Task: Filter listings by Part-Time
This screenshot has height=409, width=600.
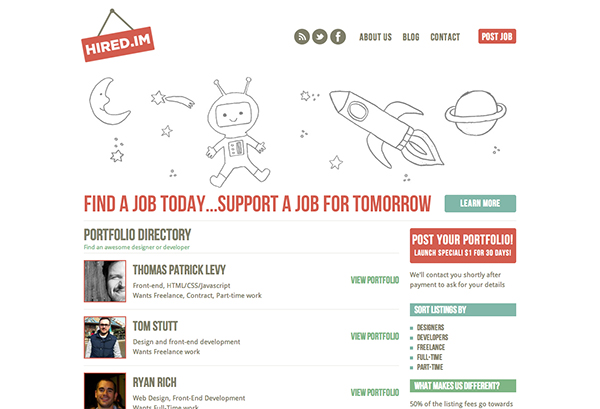Action: coord(430,367)
